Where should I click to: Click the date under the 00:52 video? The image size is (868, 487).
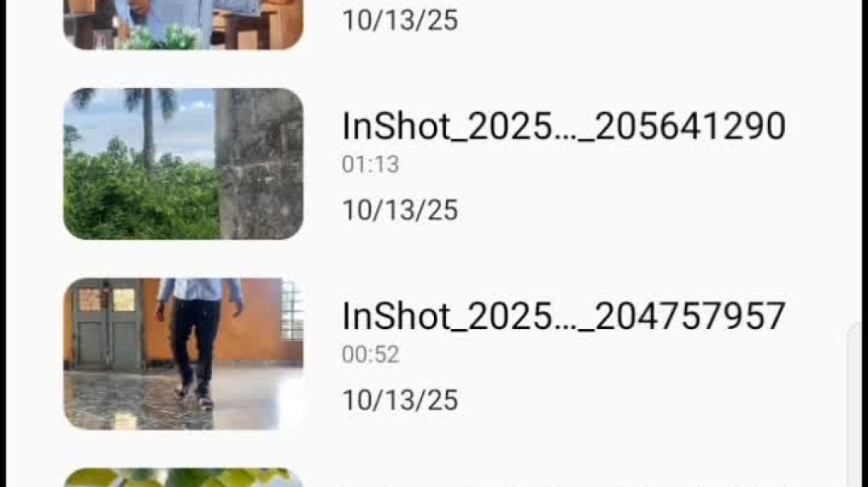(400, 400)
